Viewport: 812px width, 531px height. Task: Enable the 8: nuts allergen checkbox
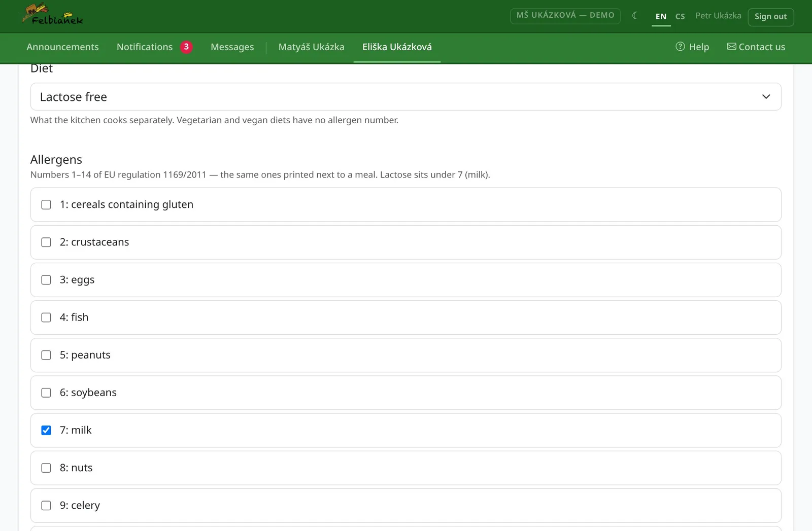tap(46, 468)
